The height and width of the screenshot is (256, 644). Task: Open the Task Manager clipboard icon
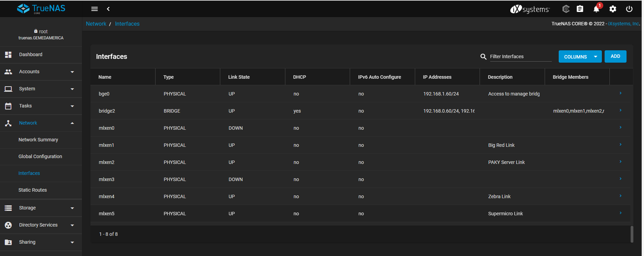coord(580,9)
